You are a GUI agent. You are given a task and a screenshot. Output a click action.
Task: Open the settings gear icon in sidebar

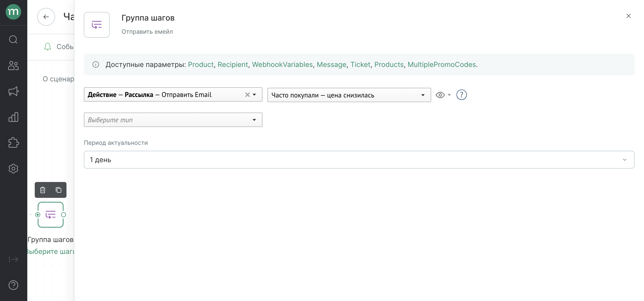tap(13, 169)
